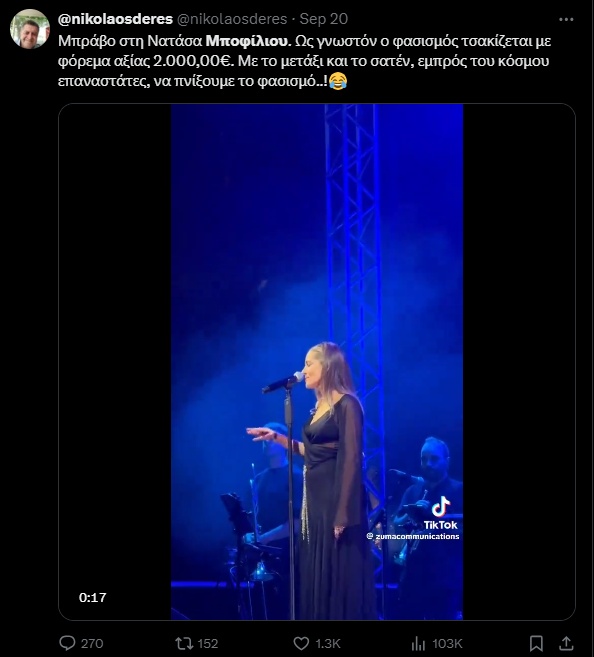Screen dimensions: 594x657
Task: Click the reply speech bubble icon
Action: (67, 643)
